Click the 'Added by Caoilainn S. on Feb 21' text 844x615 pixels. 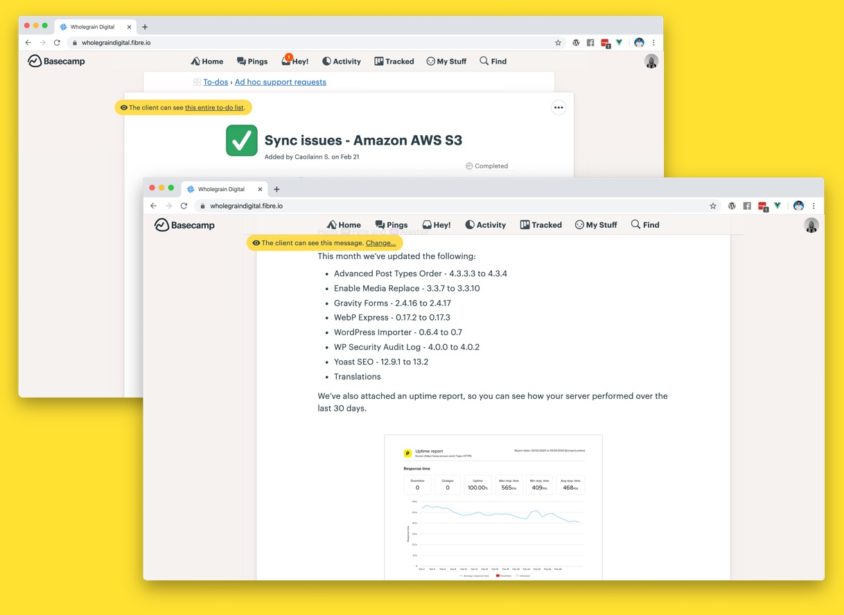pyautogui.click(x=312, y=157)
